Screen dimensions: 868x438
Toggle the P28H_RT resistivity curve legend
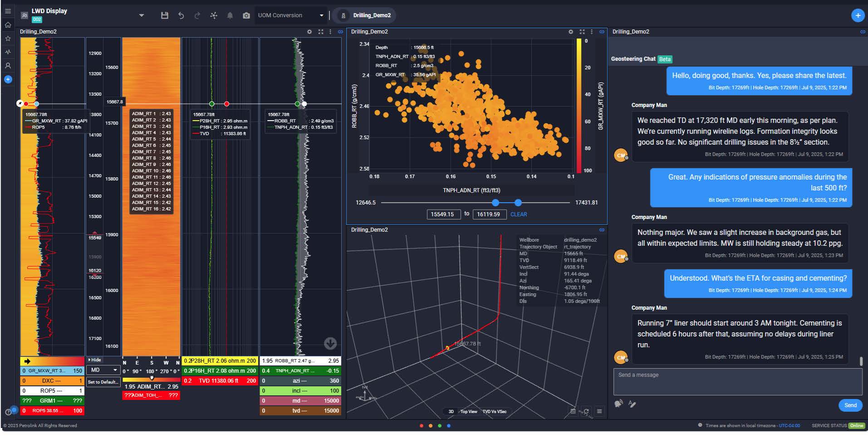point(220,361)
